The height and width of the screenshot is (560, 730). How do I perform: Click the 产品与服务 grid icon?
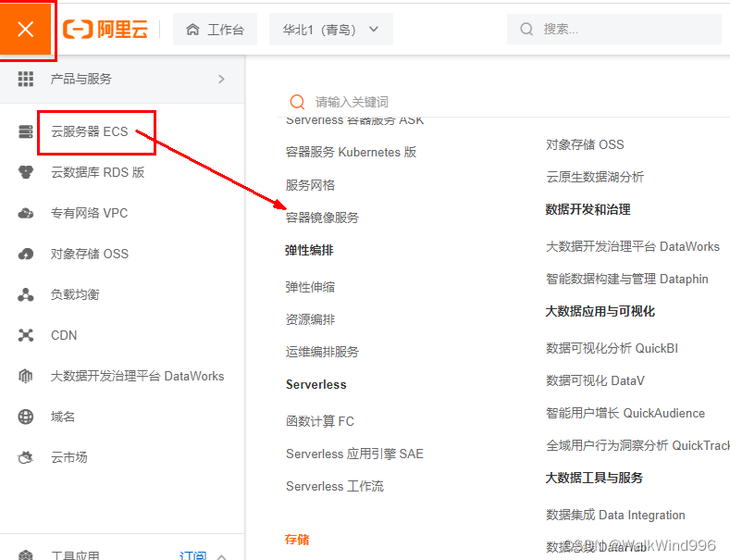click(x=26, y=79)
